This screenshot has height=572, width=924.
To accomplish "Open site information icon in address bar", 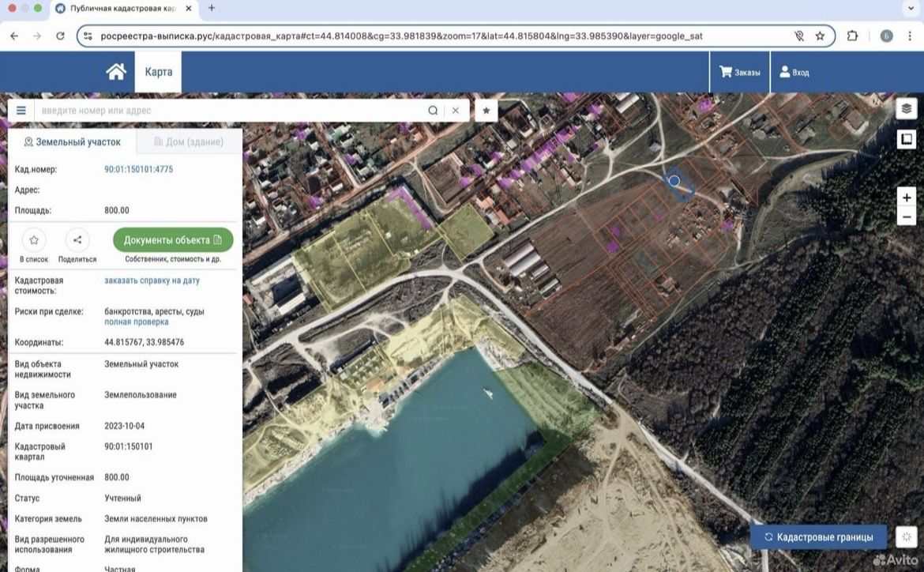I will (88, 36).
